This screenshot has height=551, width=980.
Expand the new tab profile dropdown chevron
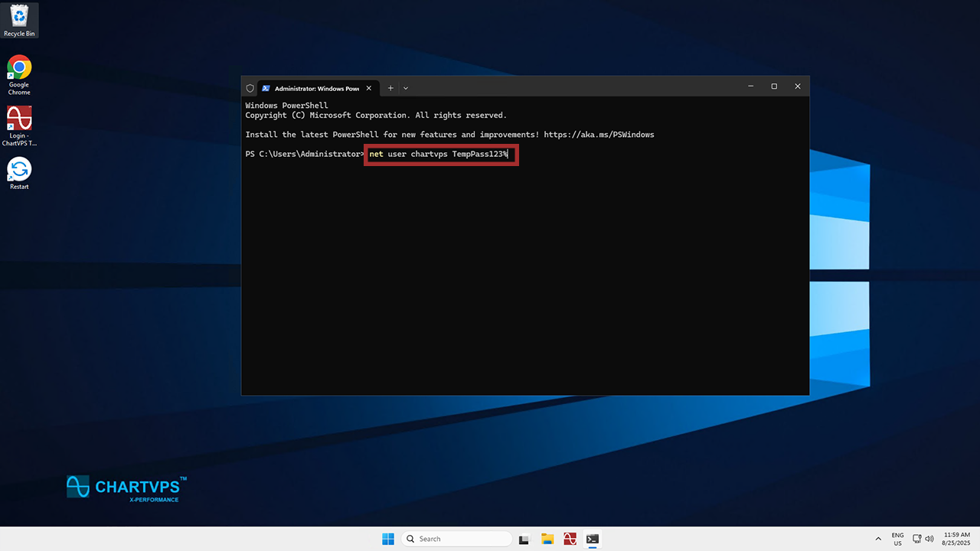[406, 88]
